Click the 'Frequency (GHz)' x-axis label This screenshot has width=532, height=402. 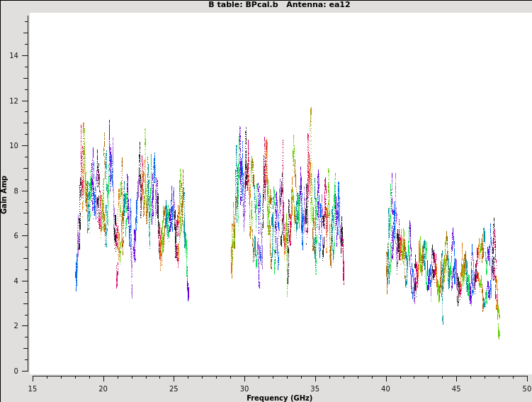279,398
